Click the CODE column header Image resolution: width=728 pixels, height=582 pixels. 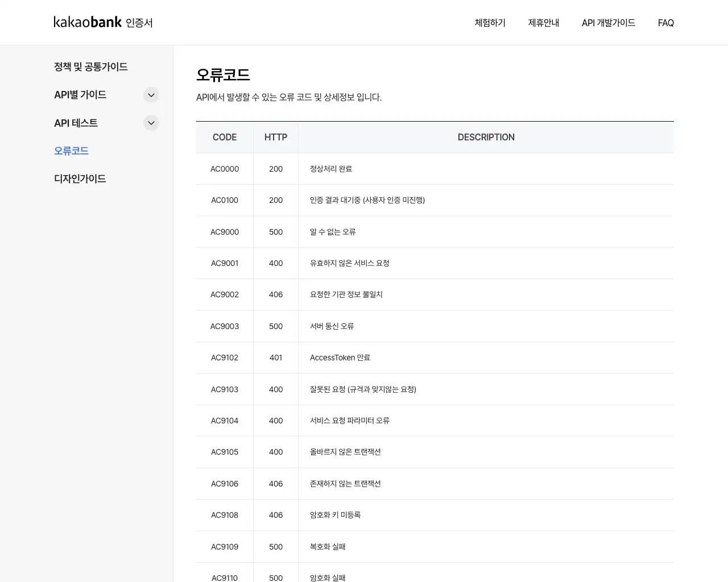click(225, 137)
